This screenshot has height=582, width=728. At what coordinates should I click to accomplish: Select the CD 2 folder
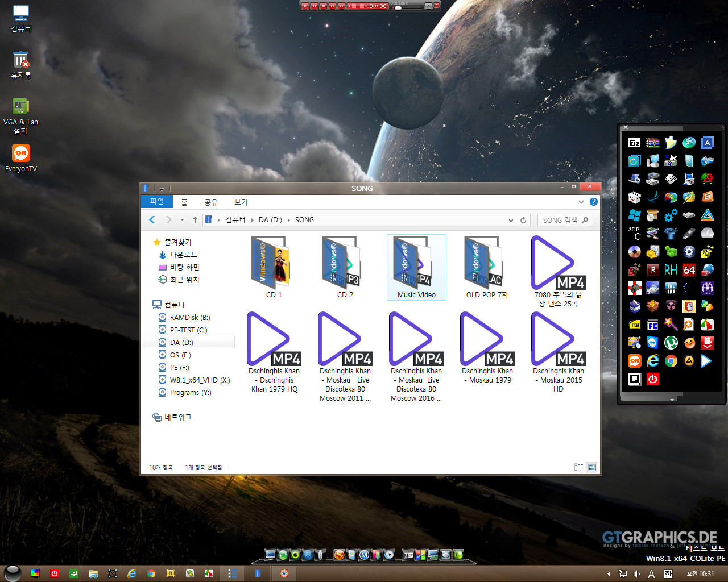tap(345, 267)
